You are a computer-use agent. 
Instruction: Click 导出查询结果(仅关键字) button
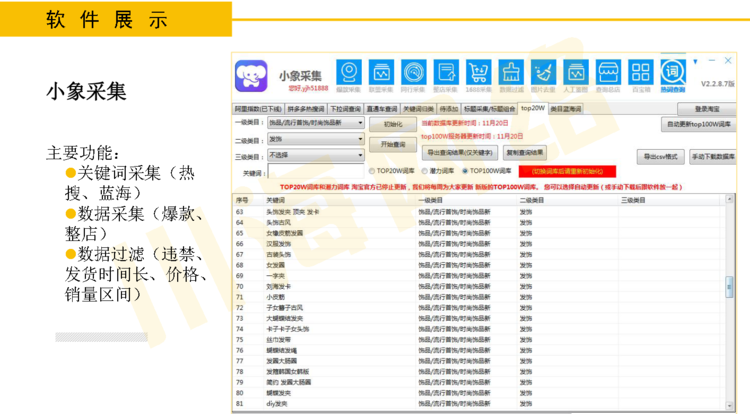click(460, 153)
